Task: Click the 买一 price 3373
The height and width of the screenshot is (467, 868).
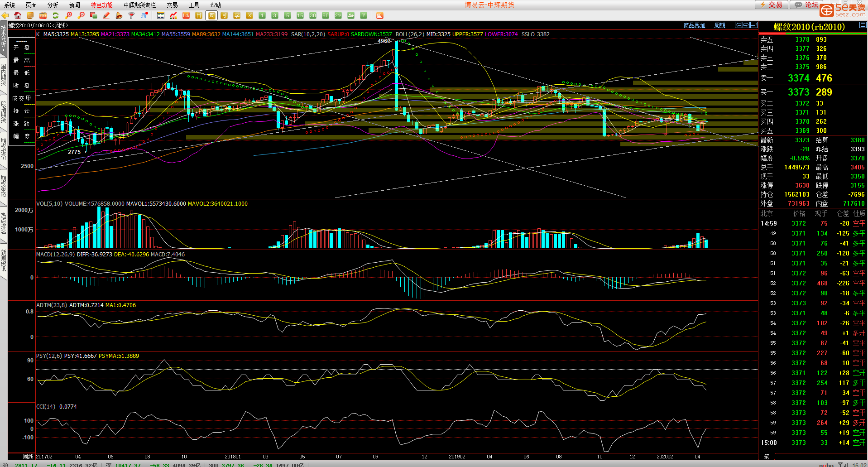Action: 798,92
